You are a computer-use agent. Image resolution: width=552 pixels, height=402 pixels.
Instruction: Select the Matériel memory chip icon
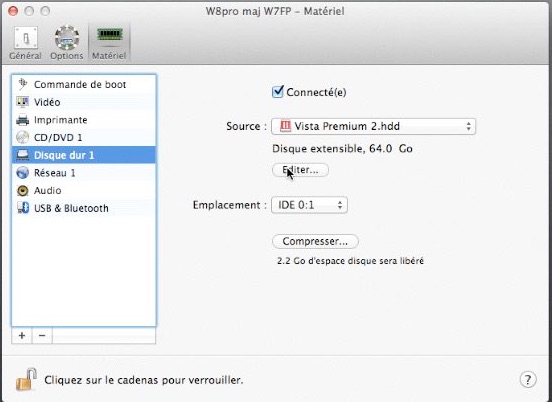tap(109, 35)
